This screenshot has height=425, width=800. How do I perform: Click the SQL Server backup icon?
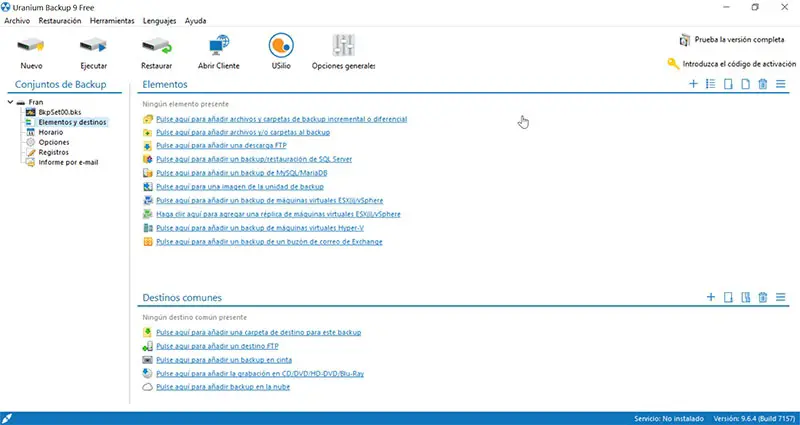click(148, 159)
